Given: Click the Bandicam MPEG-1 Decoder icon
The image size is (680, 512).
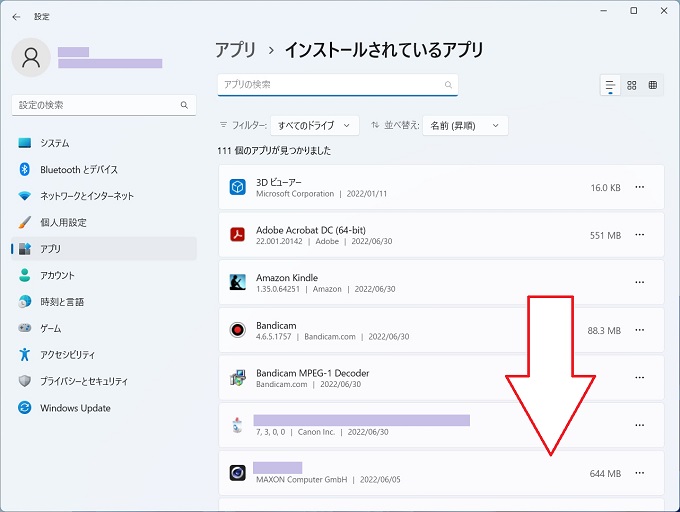Looking at the screenshot, I should (238, 378).
